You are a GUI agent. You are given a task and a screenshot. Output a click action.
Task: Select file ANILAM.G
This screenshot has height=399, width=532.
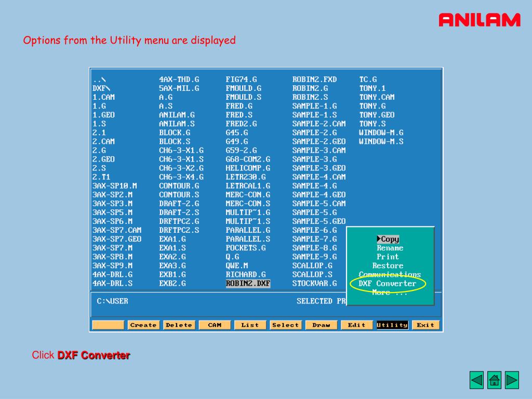coord(177,115)
